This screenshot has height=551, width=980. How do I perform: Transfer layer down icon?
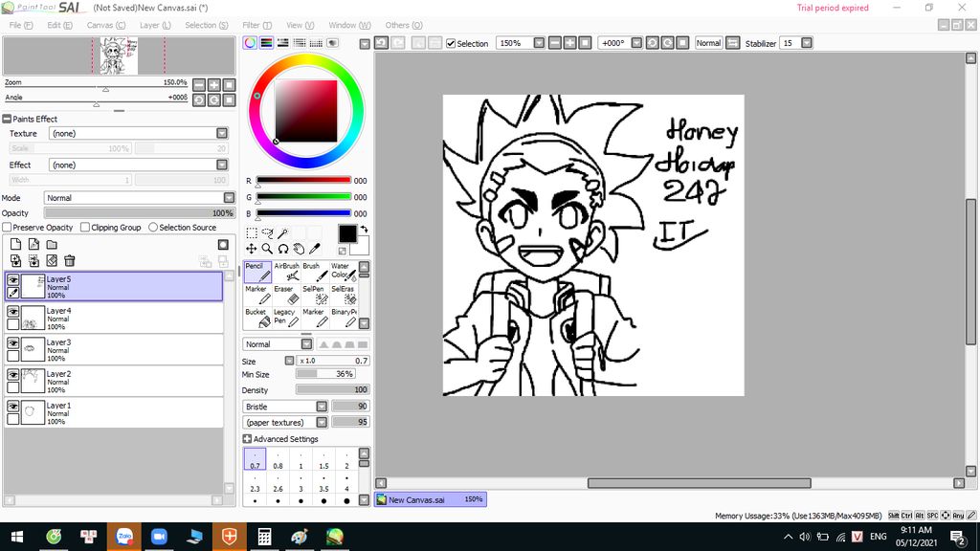pyautogui.click(x=15, y=260)
